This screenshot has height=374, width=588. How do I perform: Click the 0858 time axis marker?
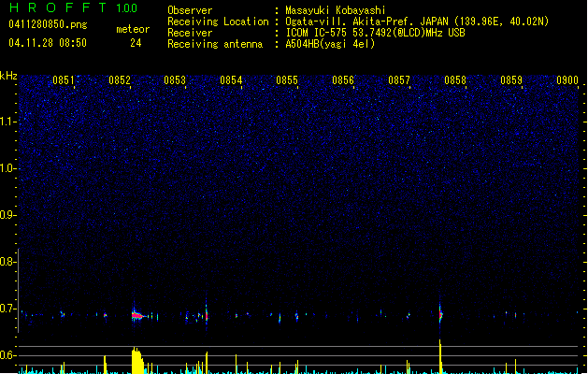[x=455, y=80]
